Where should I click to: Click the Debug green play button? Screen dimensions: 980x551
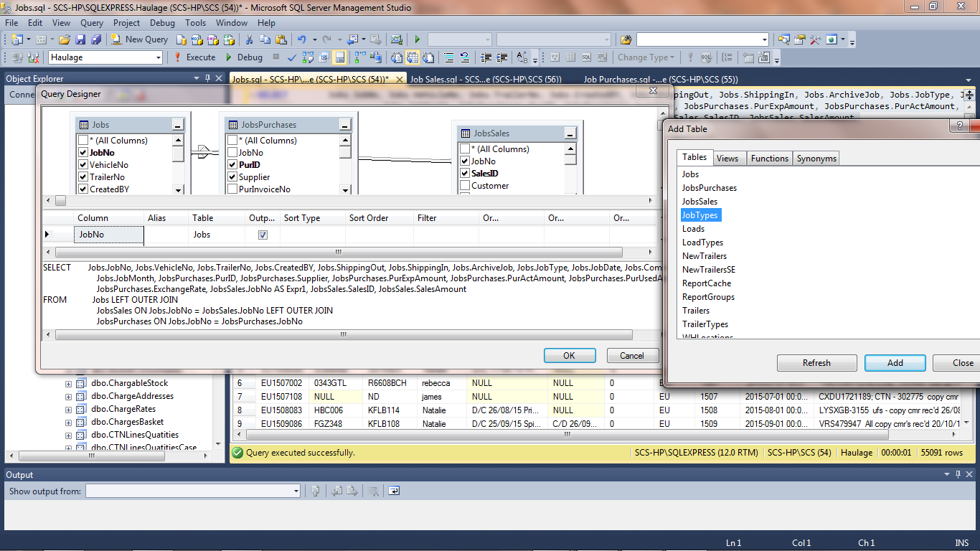244,57
